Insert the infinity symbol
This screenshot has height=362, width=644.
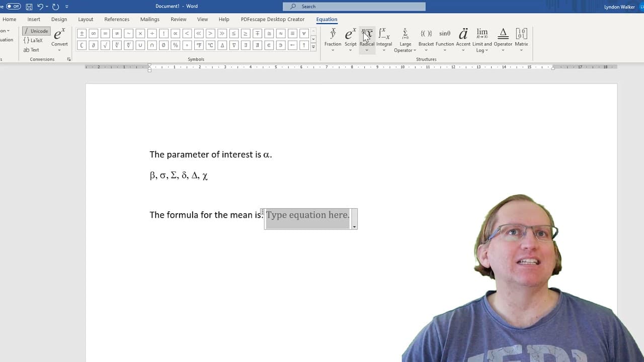93,34
